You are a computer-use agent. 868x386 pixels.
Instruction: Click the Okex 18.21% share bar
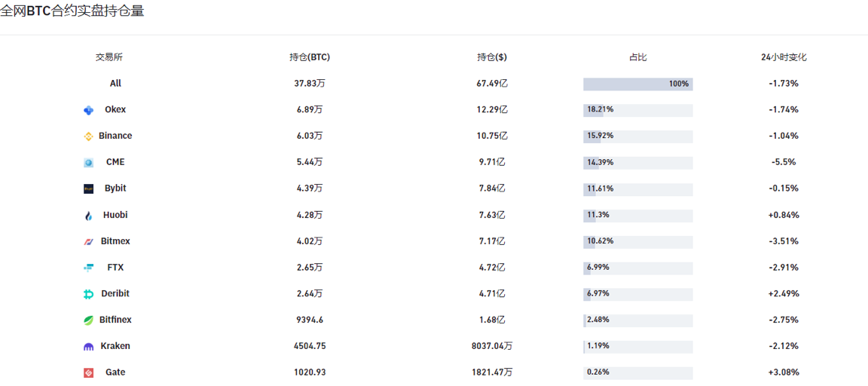[637, 110]
